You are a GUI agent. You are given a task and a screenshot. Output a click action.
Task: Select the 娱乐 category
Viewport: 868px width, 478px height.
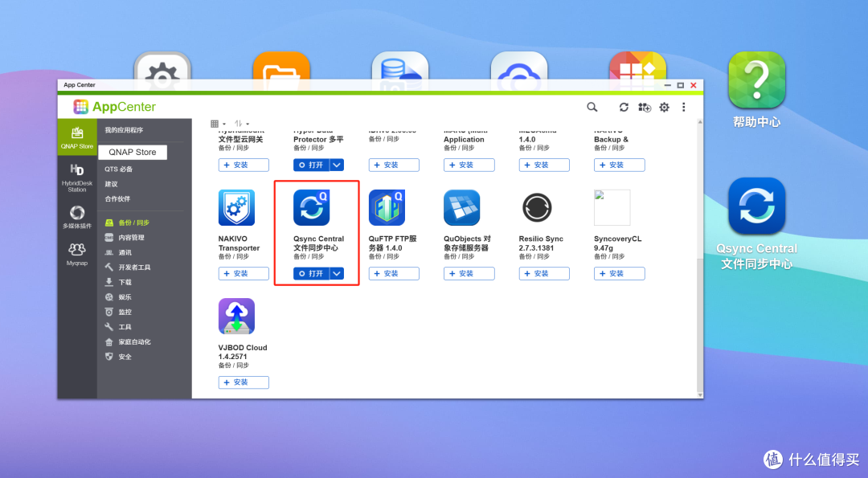(x=118, y=297)
